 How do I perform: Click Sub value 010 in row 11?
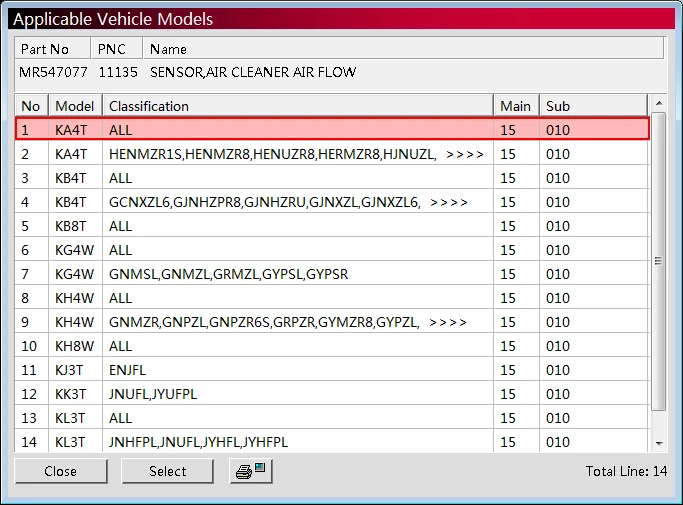pos(558,369)
